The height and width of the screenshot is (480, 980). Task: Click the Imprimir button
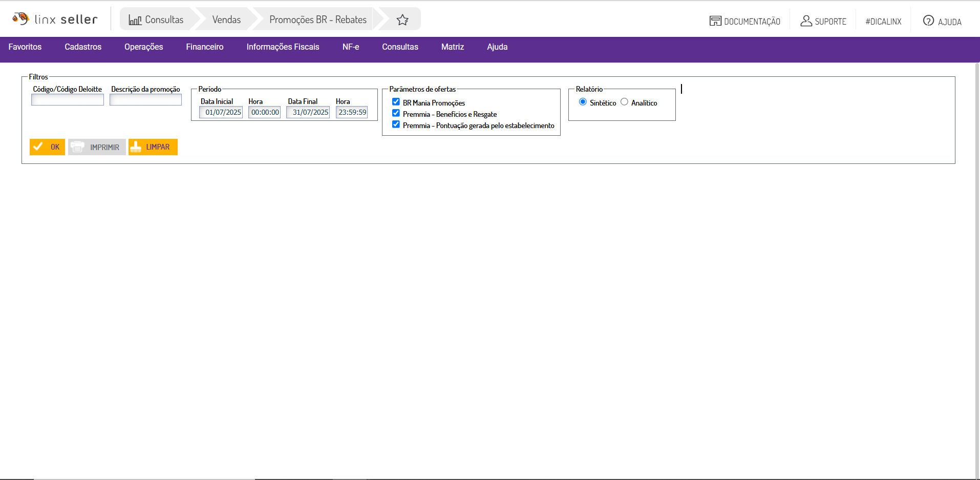pyautogui.click(x=97, y=147)
